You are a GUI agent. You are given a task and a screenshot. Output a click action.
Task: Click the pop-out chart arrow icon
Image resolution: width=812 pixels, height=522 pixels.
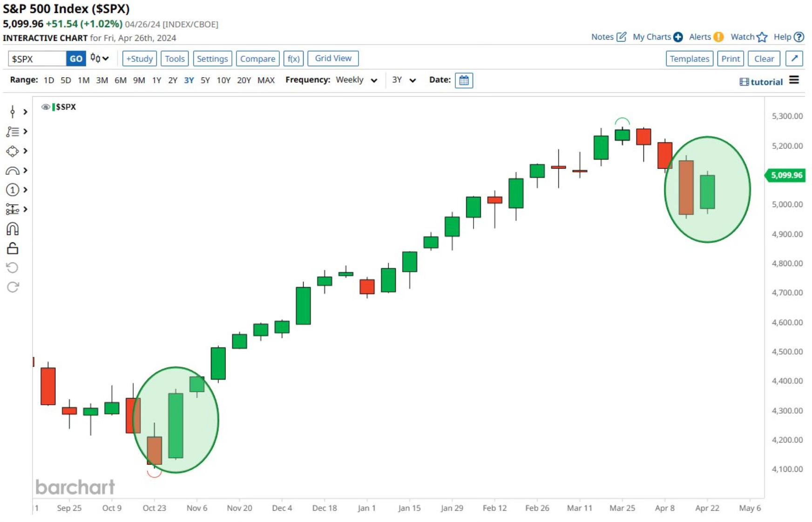pyautogui.click(x=794, y=59)
